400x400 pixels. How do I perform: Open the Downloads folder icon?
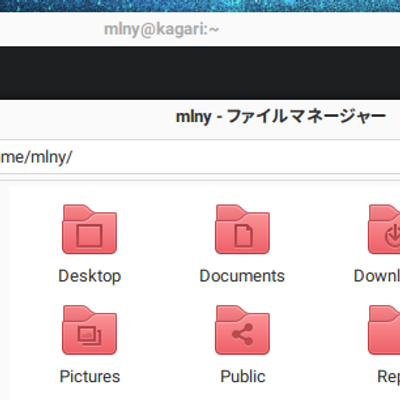[384, 229]
